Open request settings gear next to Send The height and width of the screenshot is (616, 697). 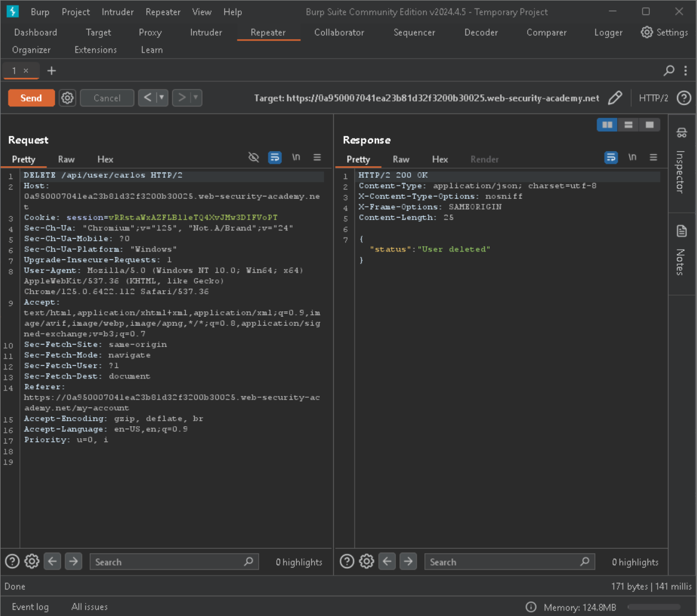(68, 98)
